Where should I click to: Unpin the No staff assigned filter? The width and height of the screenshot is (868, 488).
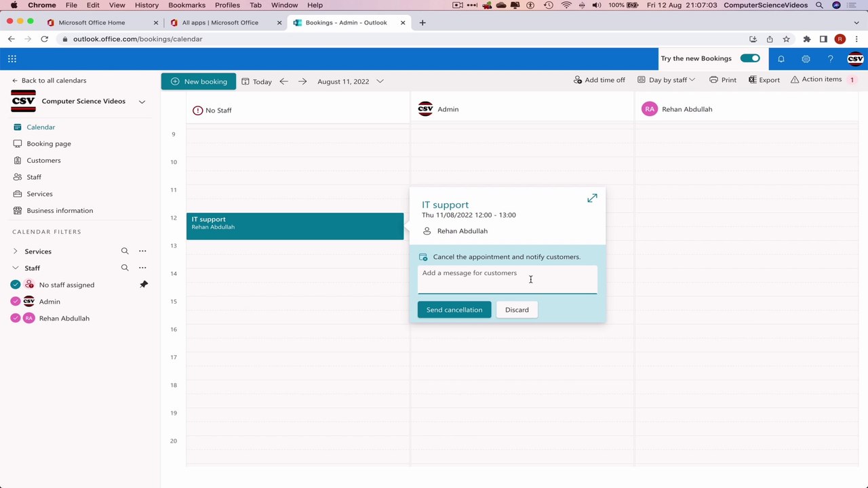tap(143, 285)
